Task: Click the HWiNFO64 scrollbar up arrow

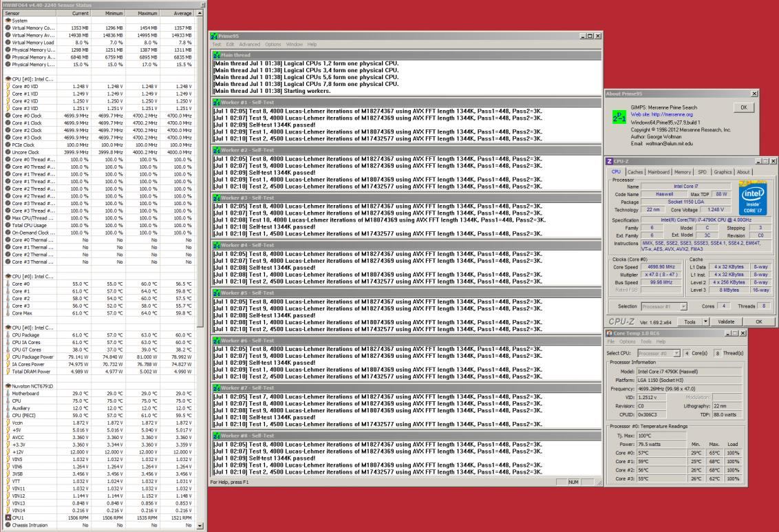Action: pos(200,13)
